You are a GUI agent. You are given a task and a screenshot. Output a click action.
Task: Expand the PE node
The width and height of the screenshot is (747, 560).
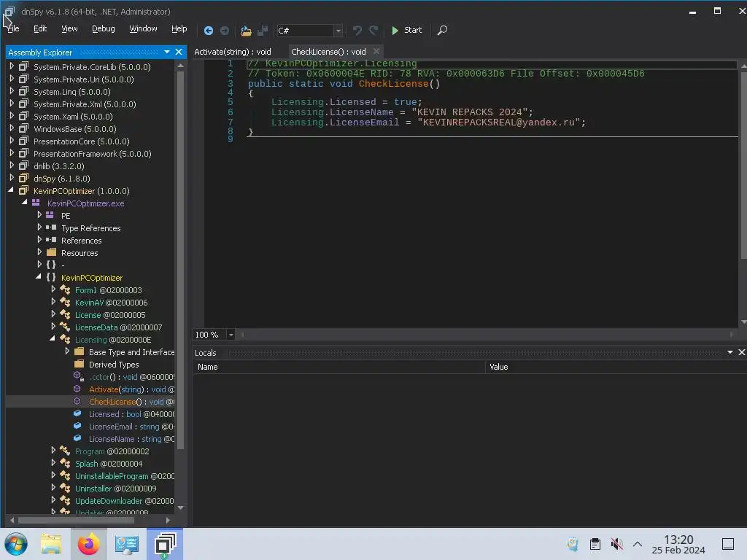[39, 215]
